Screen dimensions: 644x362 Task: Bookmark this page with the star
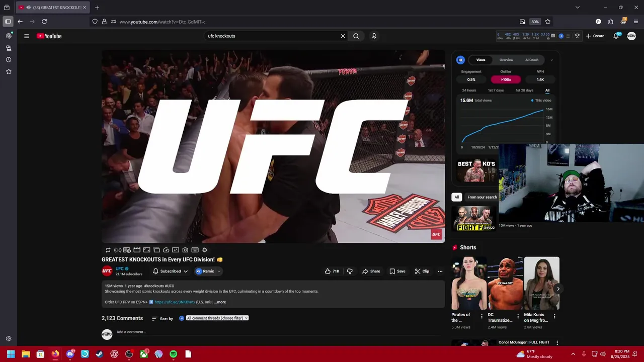pyautogui.click(x=547, y=22)
